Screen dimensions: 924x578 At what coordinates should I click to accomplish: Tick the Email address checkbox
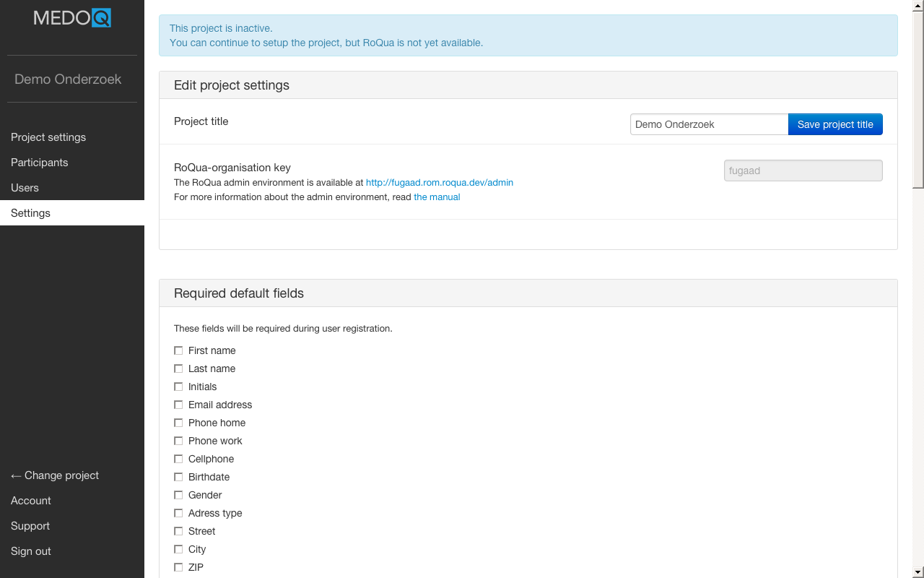178,405
